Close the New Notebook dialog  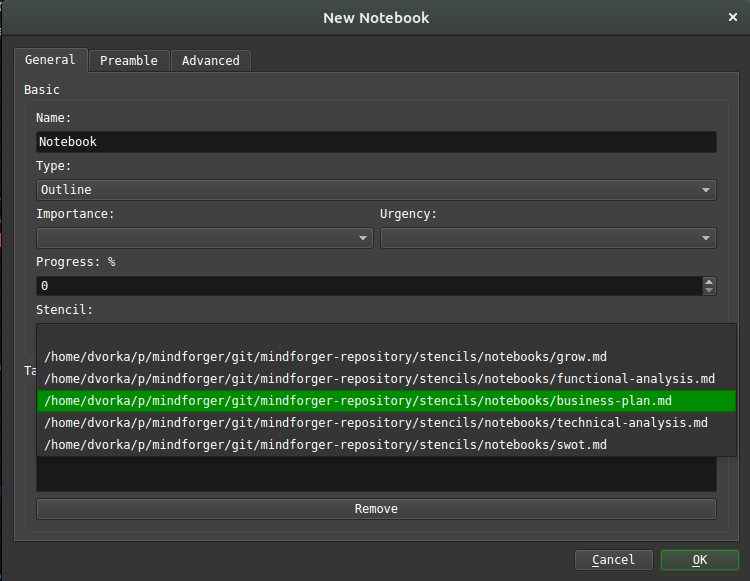[733, 18]
